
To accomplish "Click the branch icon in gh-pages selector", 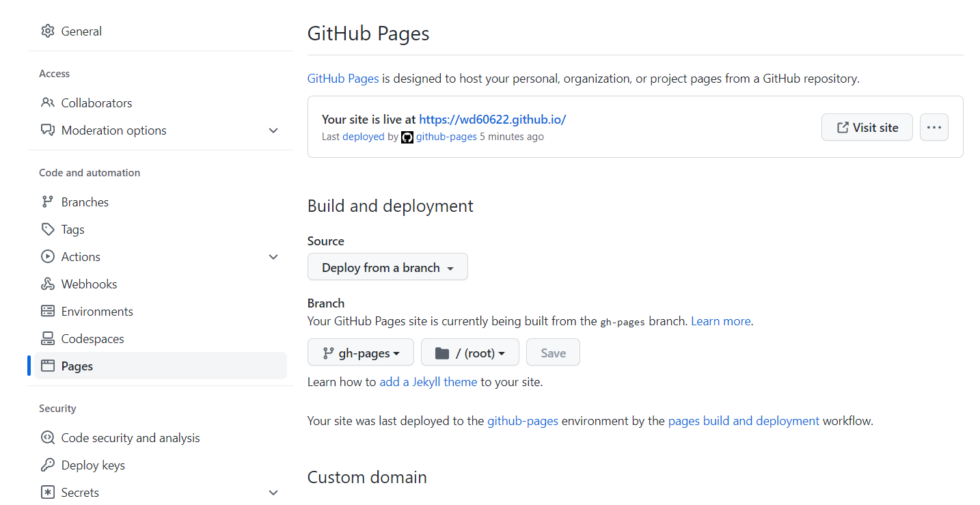I will point(328,353).
